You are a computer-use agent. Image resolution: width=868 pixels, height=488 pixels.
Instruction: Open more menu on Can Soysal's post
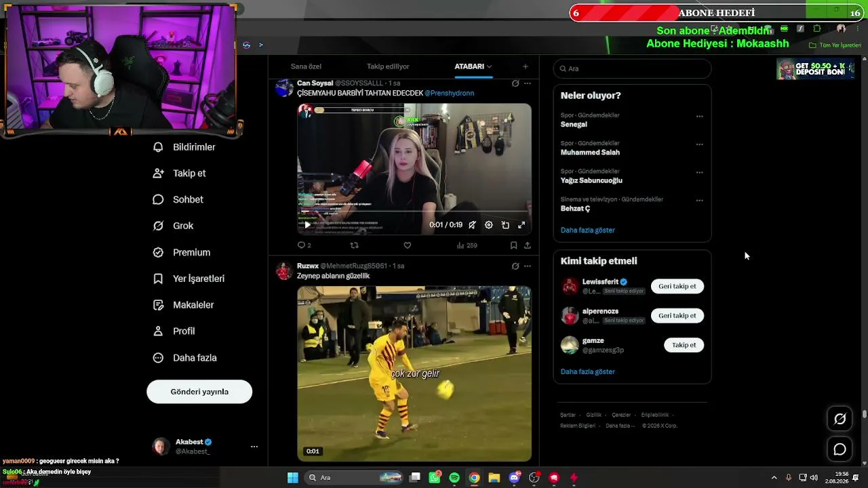coord(528,83)
